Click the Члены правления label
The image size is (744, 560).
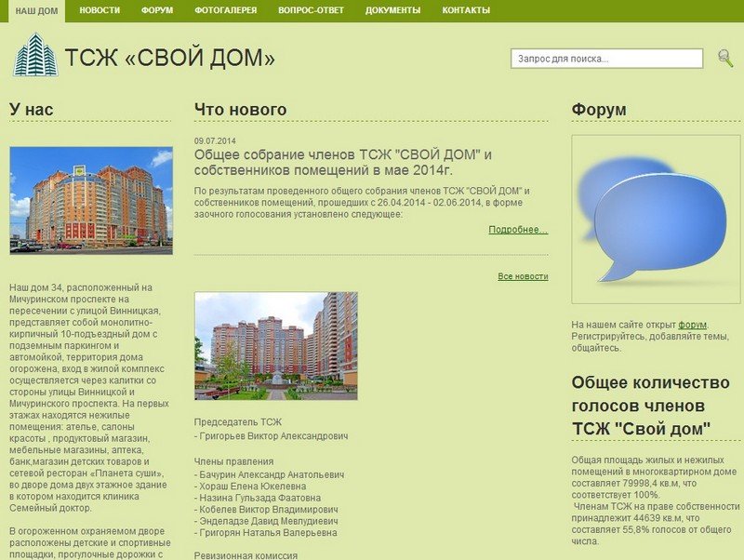click(x=234, y=461)
